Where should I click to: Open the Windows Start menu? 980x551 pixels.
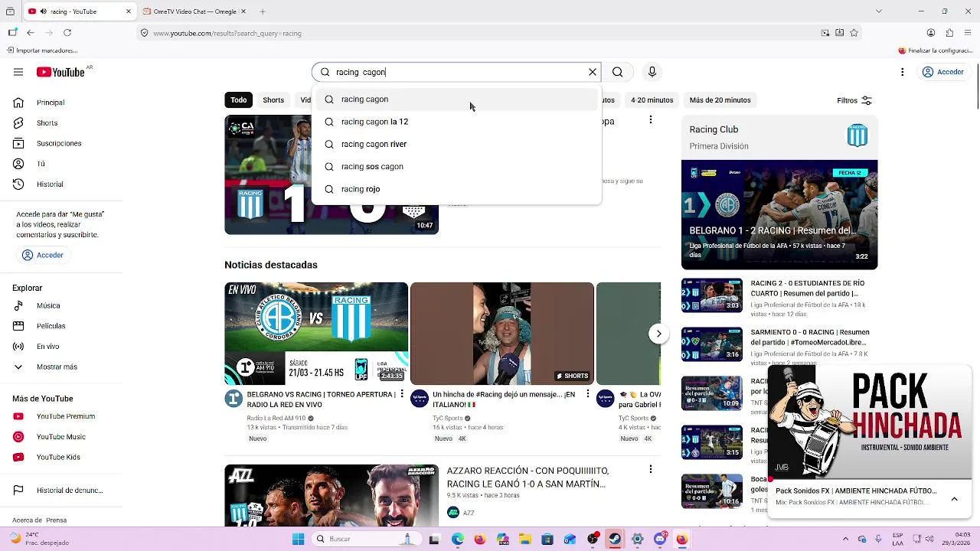point(298,539)
